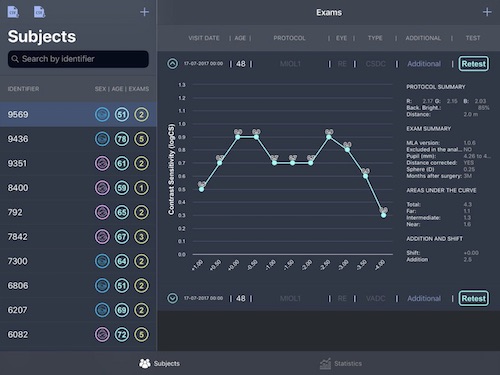This screenshot has height=375, width=500.
Task: Click sex icon for subject 6082
Action: 102,334
